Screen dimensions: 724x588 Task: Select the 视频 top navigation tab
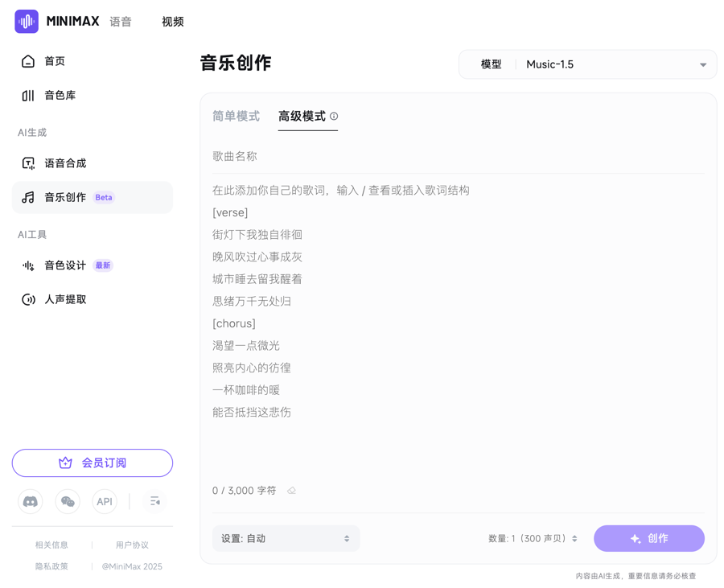(x=173, y=22)
